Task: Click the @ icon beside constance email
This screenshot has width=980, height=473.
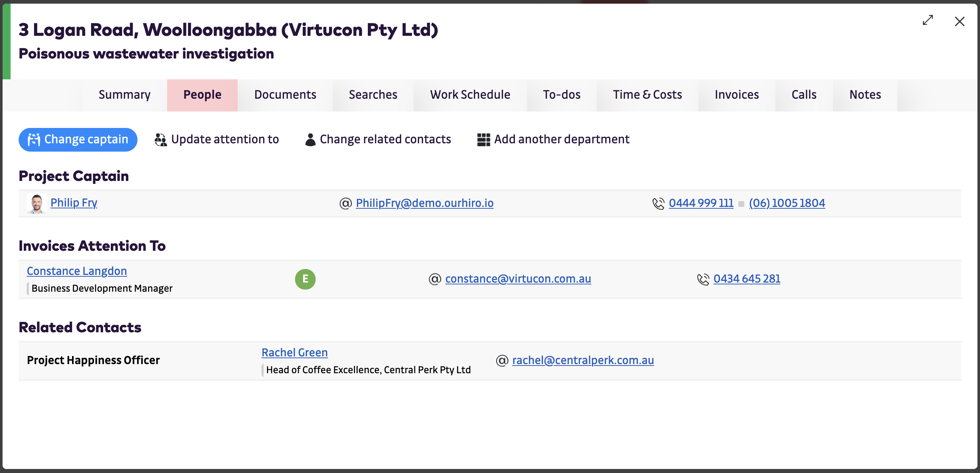Action: click(435, 279)
